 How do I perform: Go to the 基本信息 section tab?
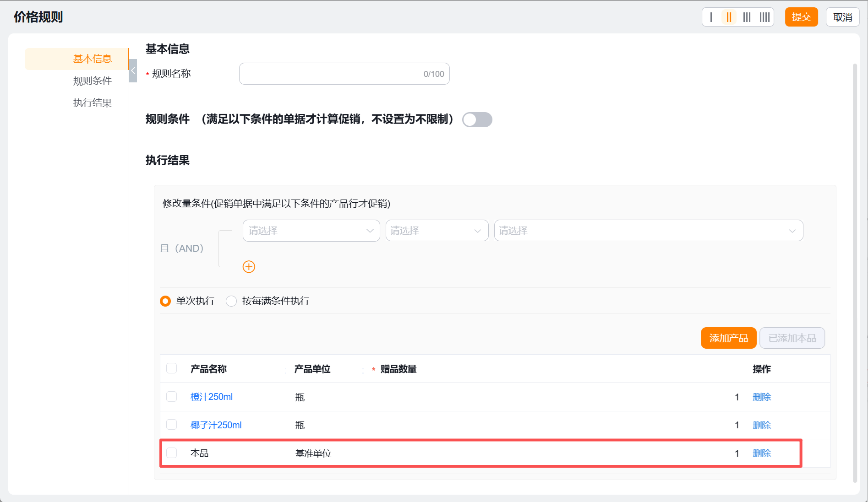pyautogui.click(x=77, y=59)
